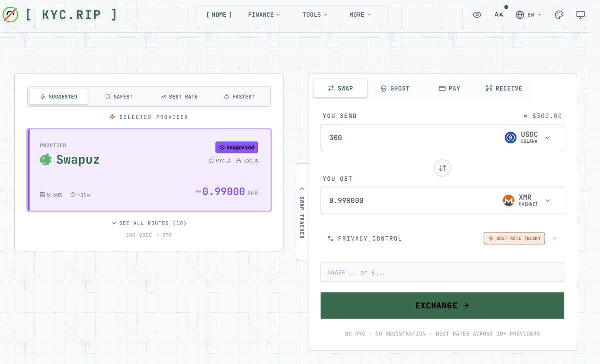Select the SAFEST provider filter
Screen dimensions: 600x364
[x=119, y=97]
